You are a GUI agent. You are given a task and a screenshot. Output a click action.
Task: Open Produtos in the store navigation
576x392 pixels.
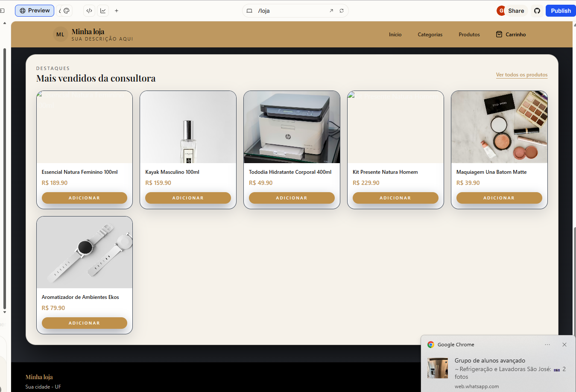click(x=469, y=35)
